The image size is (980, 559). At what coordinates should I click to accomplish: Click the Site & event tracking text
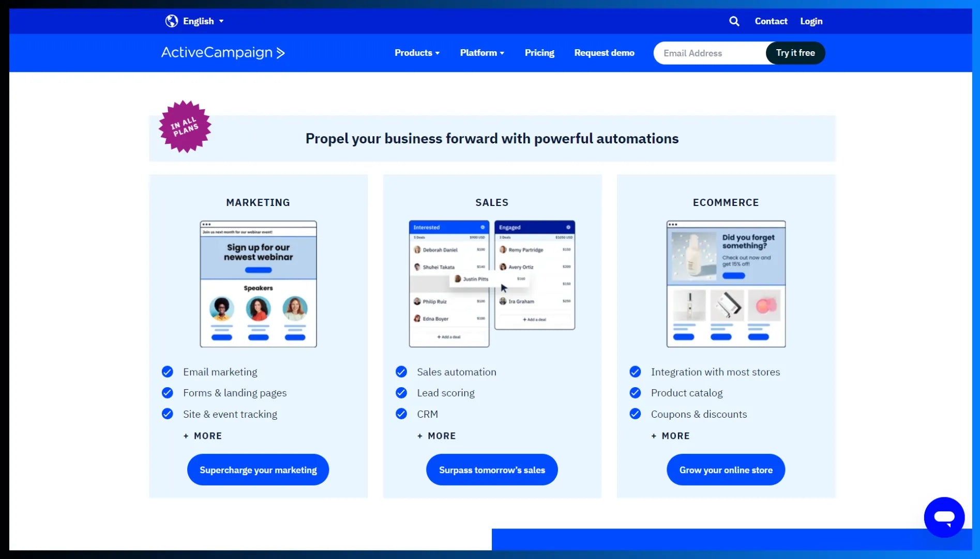230,414
